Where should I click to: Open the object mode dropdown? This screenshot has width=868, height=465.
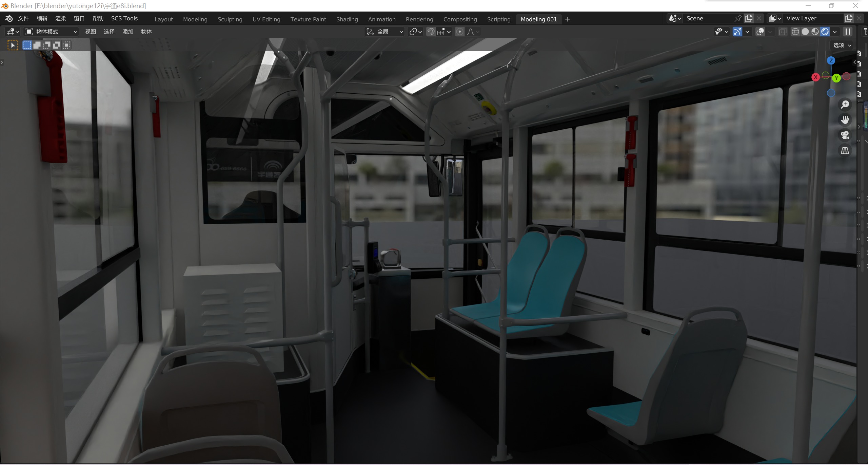tap(52, 32)
